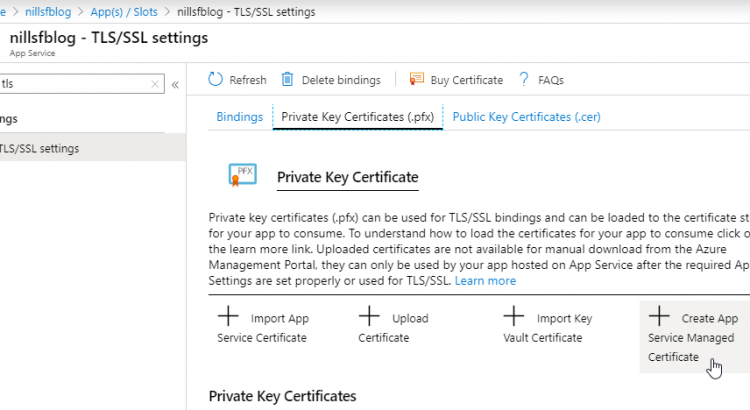
Task: Click the PFX certificate icon
Action: 243,175
